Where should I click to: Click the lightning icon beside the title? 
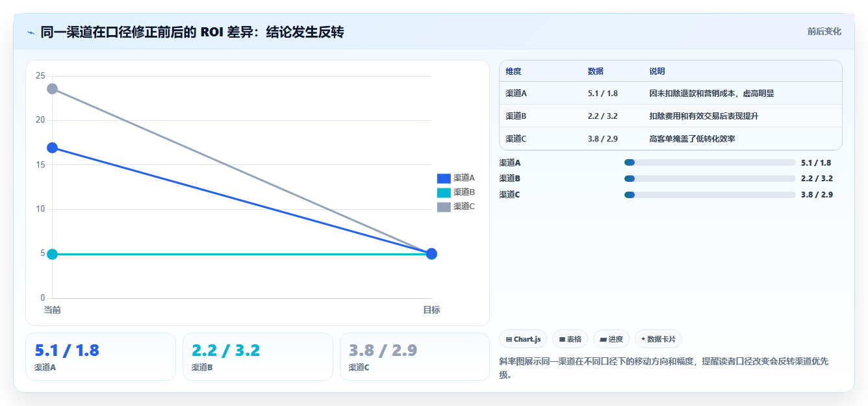click(31, 32)
